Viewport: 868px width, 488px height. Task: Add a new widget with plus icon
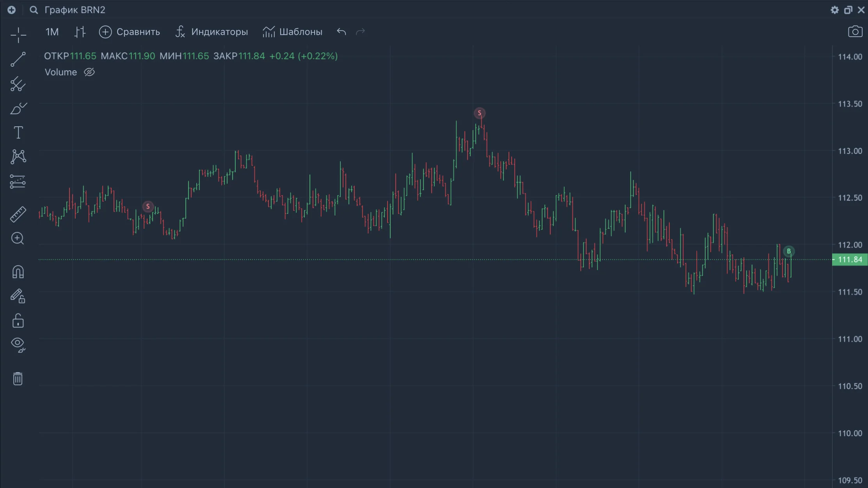click(12, 10)
